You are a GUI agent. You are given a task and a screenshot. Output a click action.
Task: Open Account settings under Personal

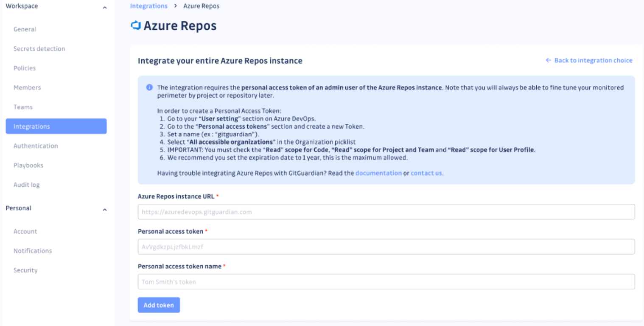[25, 231]
